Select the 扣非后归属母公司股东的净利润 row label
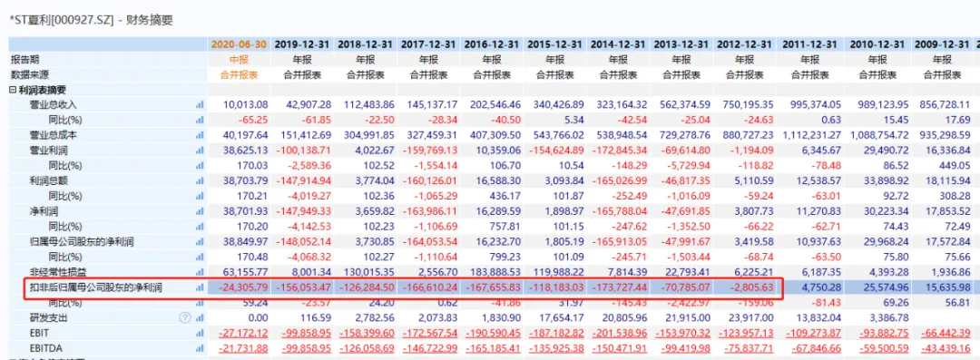 point(96,287)
